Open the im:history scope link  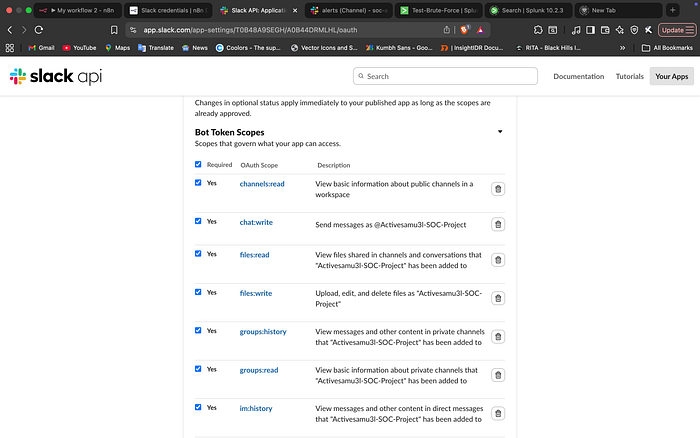point(256,409)
